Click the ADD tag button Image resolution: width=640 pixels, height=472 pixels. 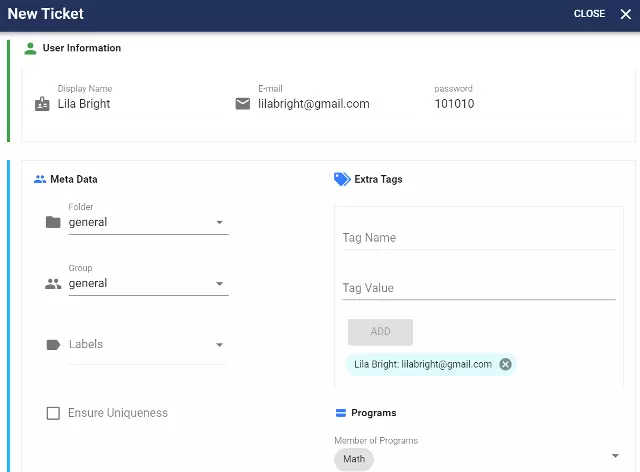380,332
